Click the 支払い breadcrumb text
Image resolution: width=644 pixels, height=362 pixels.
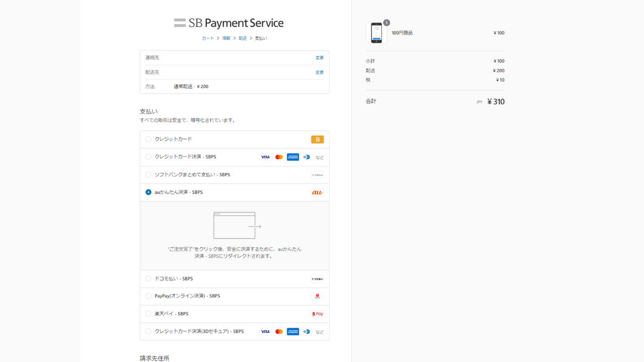tap(261, 38)
